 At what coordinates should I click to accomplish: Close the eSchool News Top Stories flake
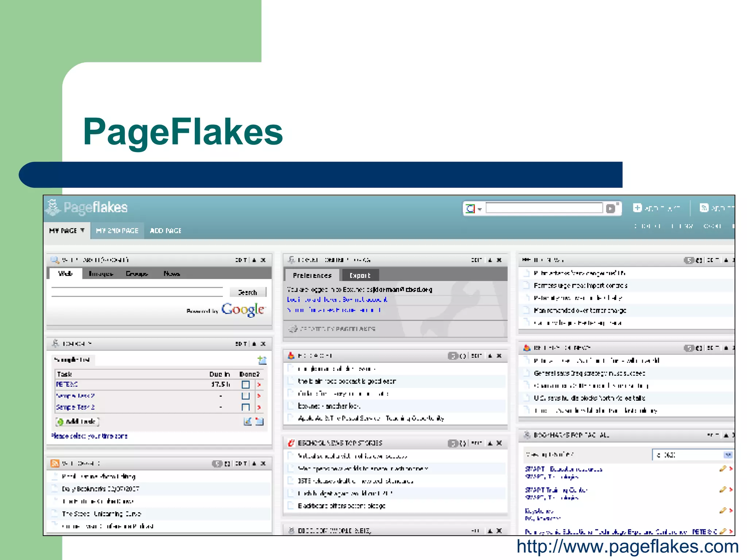[499, 443]
